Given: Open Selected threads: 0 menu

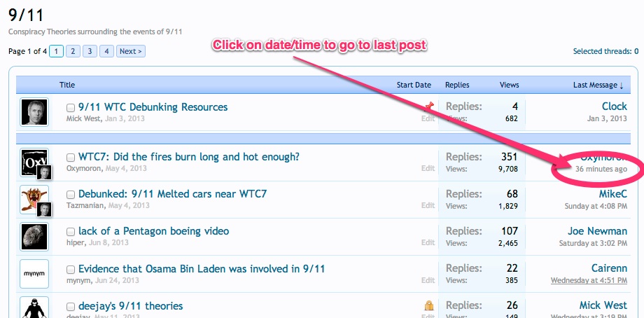Looking at the screenshot, I should coord(605,51).
